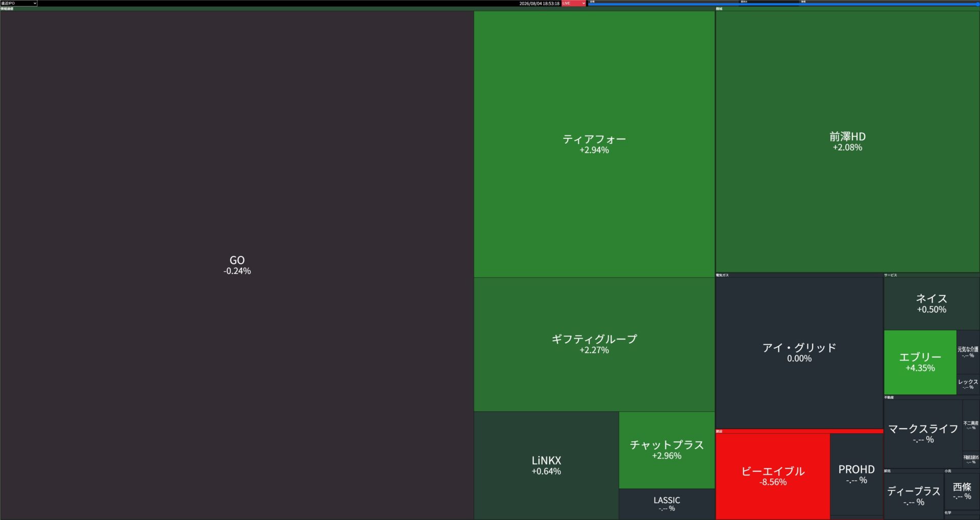This screenshot has width=980, height=520.
Task: Click the ネイス tile
Action: coord(932,303)
